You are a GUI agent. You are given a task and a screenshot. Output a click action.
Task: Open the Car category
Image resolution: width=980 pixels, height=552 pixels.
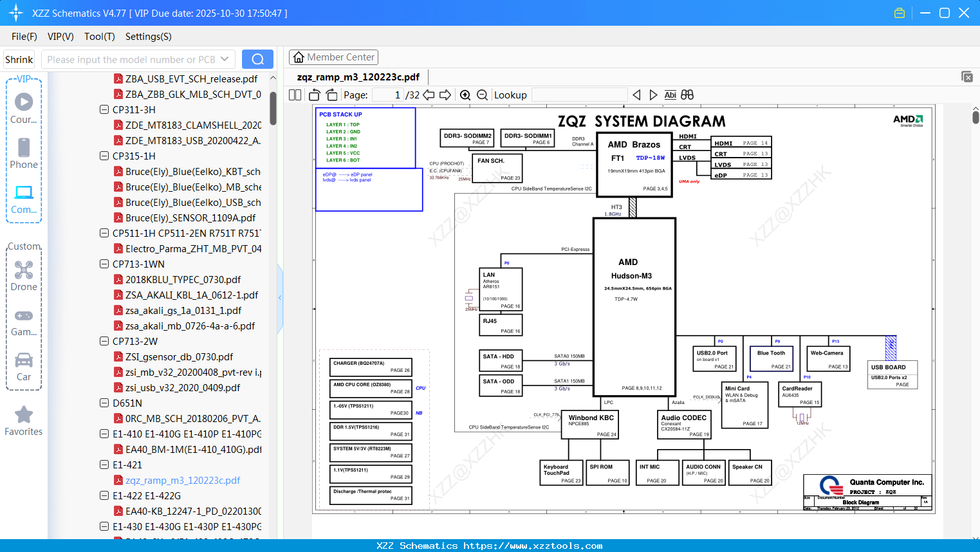click(24, 367)
